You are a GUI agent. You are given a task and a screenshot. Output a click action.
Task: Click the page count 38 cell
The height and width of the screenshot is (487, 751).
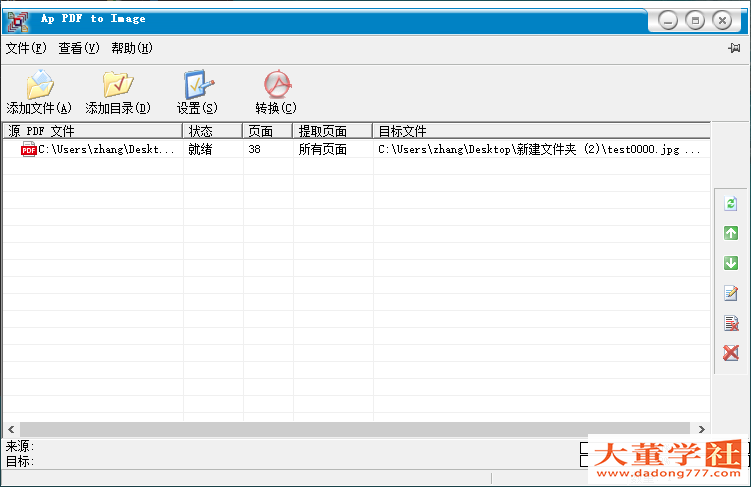pos(254,149)
